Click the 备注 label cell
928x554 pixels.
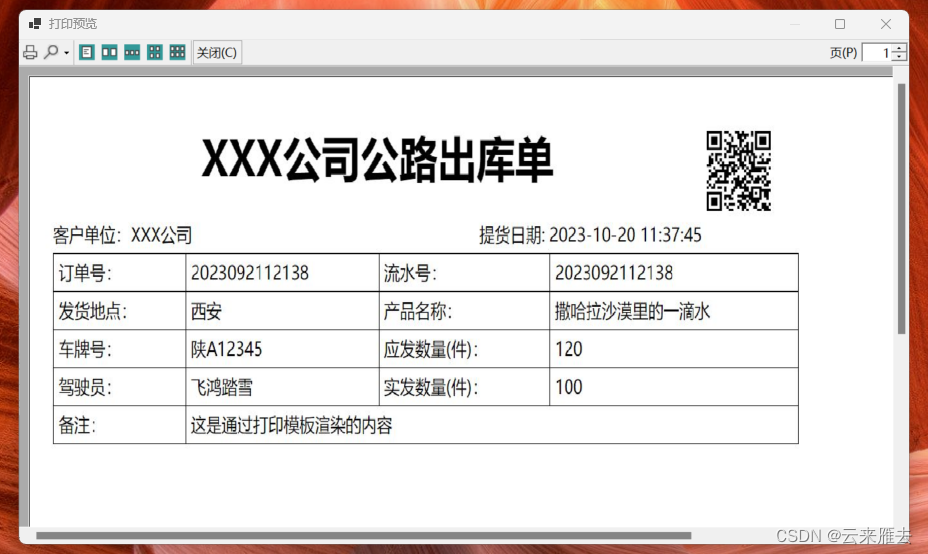(x=120, y=424)
